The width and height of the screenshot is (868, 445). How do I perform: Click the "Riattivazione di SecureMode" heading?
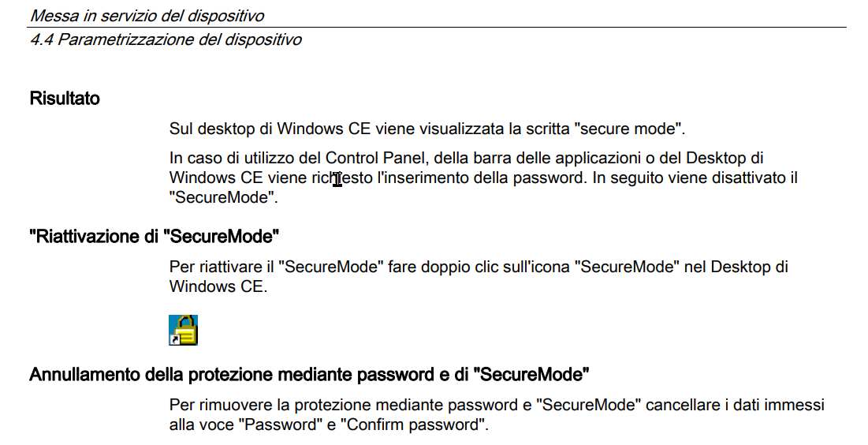[x=155, y=237]
